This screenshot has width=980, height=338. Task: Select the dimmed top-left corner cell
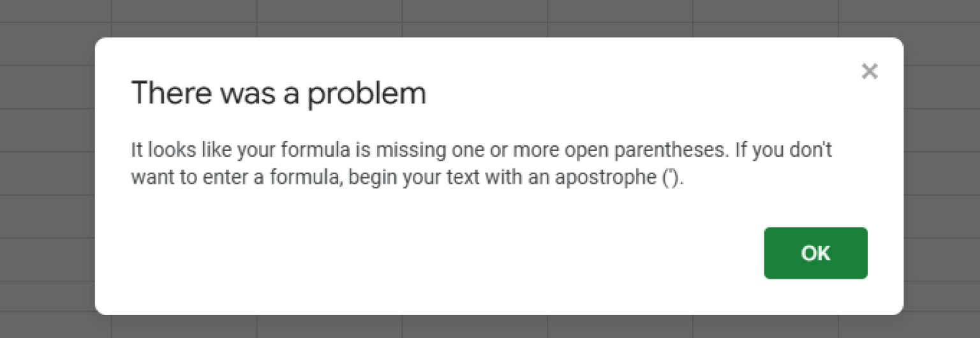56,11
